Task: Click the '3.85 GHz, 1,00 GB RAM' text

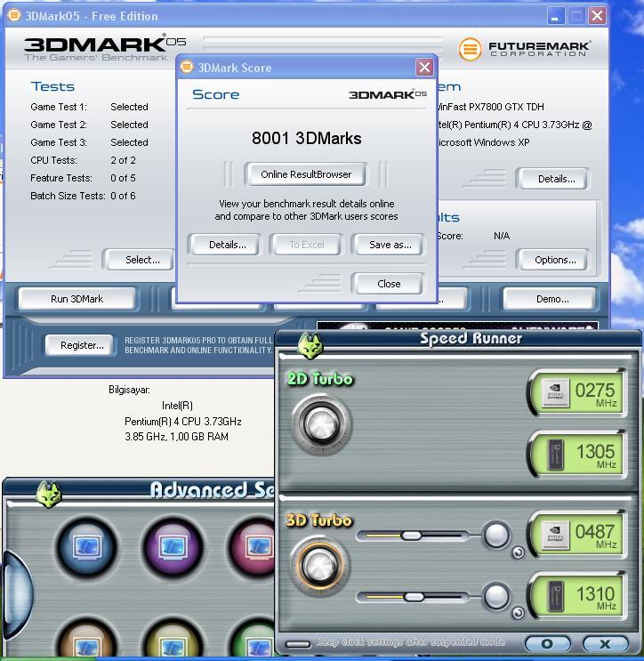Action: [177, 437]
